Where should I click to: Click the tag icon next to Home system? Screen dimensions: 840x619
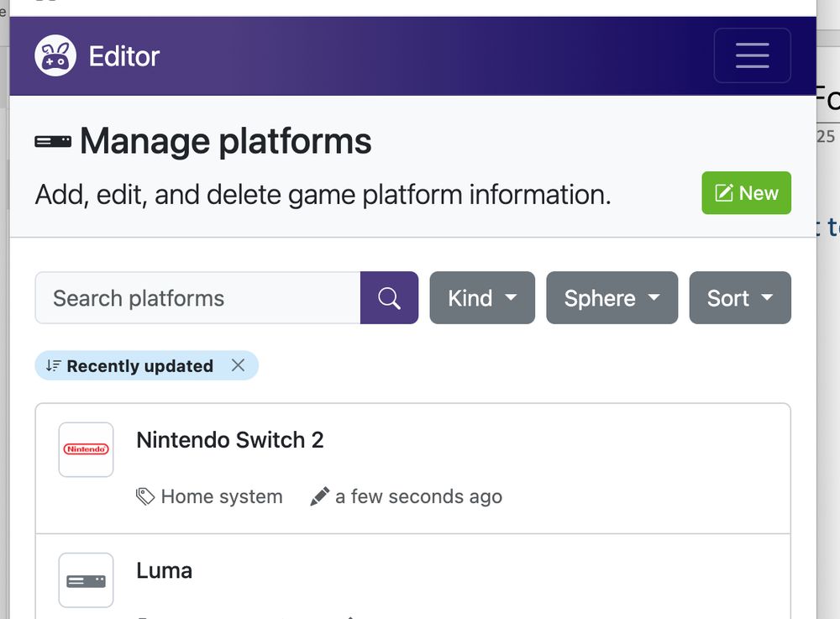click(x=146, y=496)
